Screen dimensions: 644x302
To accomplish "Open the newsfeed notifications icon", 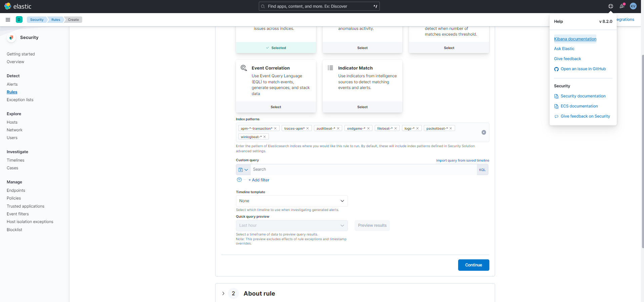I will tap(622, 6).
